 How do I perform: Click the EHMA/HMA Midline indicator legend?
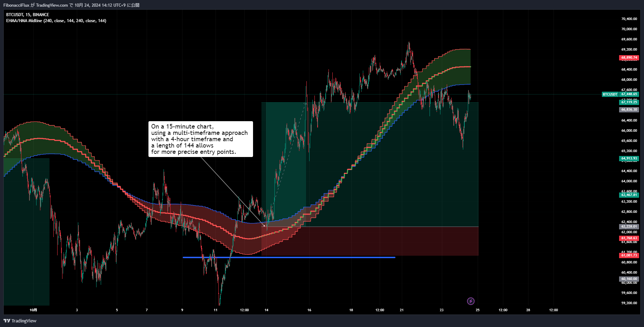[56, 21]
